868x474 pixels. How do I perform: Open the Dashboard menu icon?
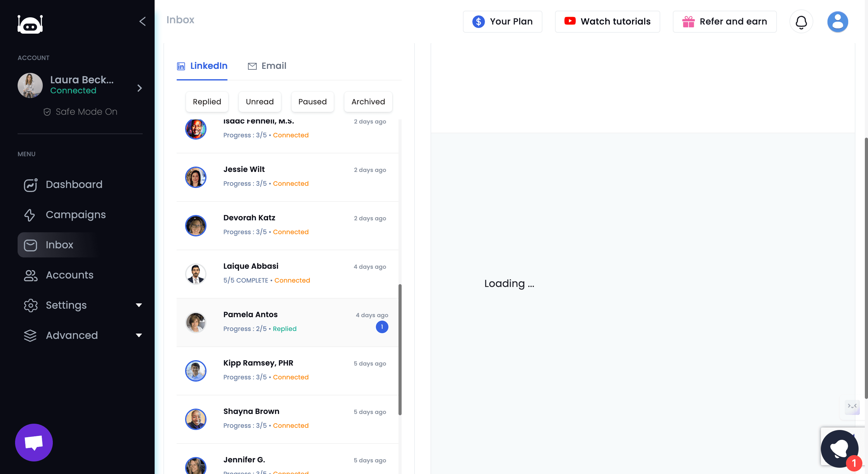(30, 185)
